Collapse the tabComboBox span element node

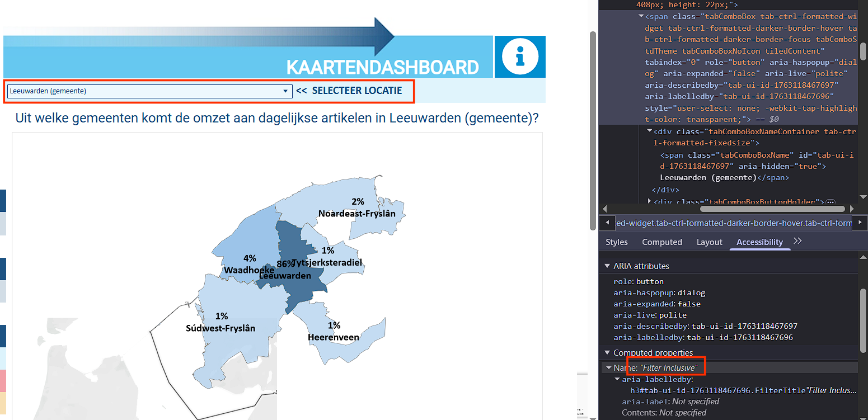[x=641, y=17]
